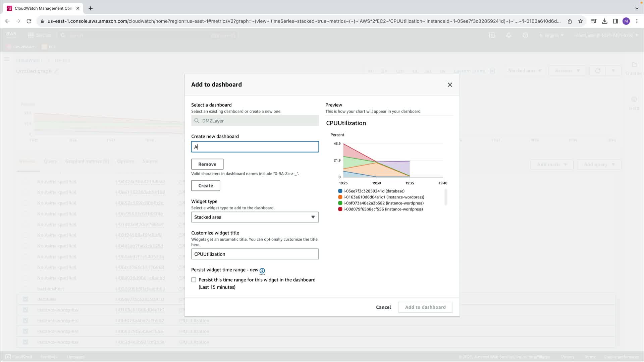644x362 pixels.
Task: Uncheck the database instance row checkbox
Action: [x=25, y=299]
